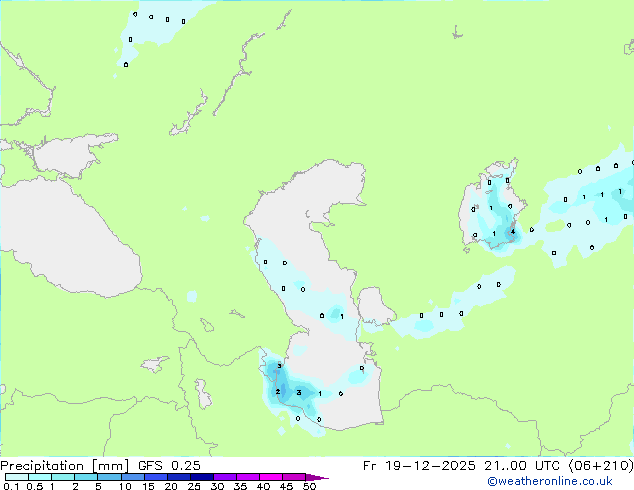
Task: Click the 'Fr 19-12-2025' date text
Action: 419,466
